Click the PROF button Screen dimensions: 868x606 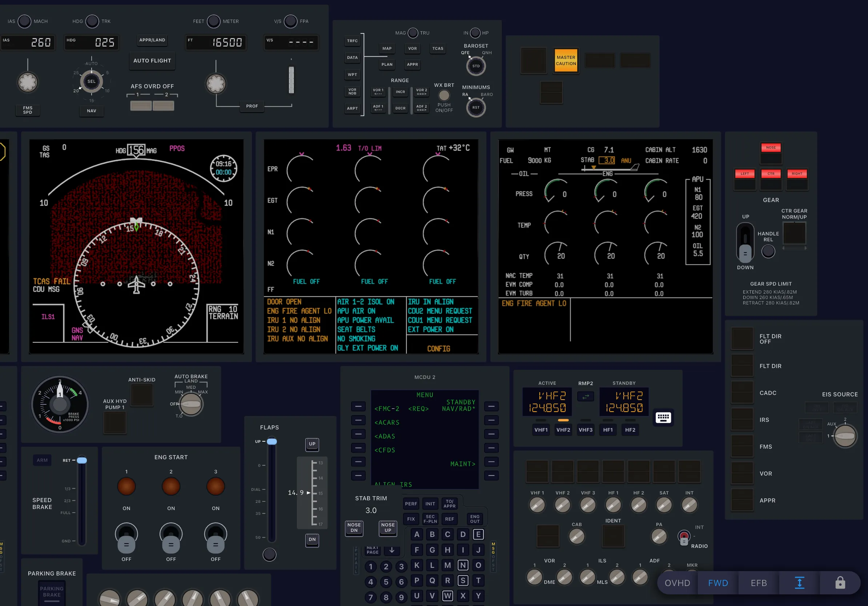252,106
